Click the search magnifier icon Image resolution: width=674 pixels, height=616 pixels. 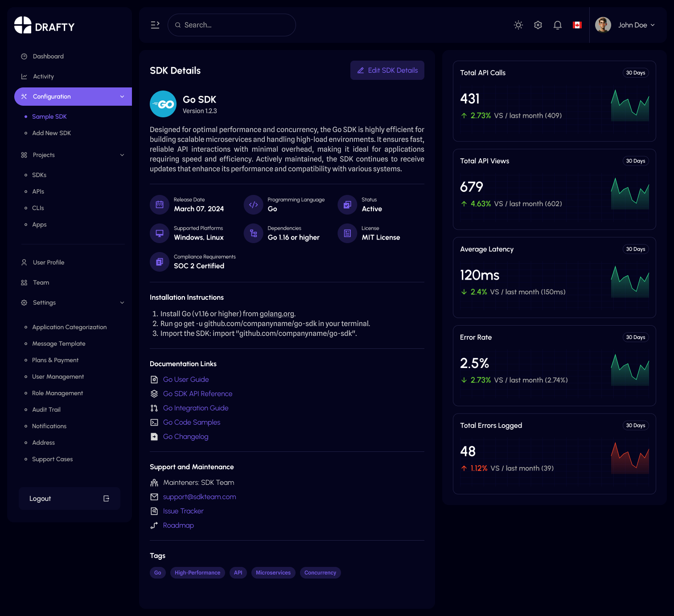[x=178, y=25]
